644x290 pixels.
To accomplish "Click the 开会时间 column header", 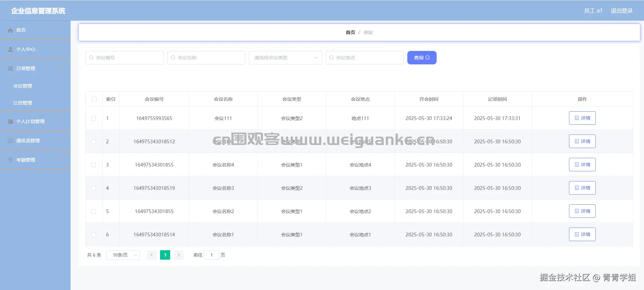I will [429, 99].
